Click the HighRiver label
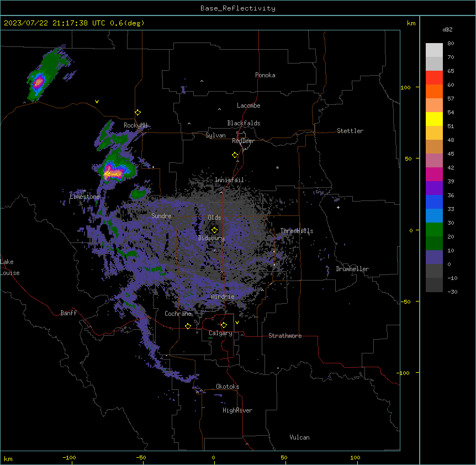The width and height of the screenshot is (476, 465). 237,410
